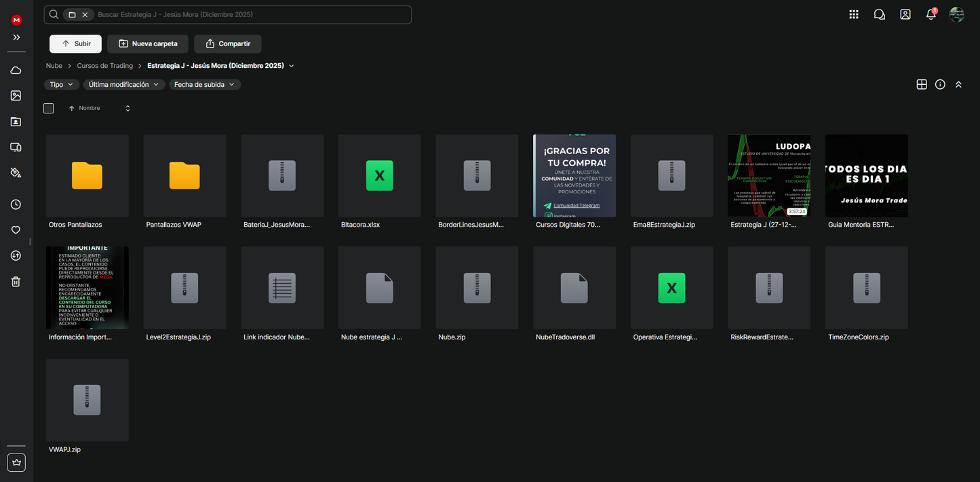Image resolution: width=980 pixels, height=482 pixels.
Task: Open the Bitacora.xlsx file thumbnail
Action: pos(379,176)
